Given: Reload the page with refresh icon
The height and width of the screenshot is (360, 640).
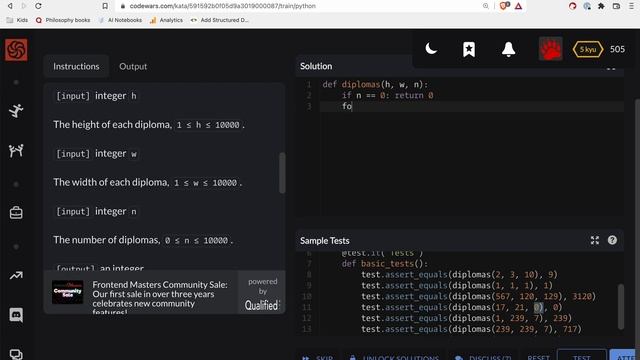Looking at the screenshot, I should pos(38,6).
